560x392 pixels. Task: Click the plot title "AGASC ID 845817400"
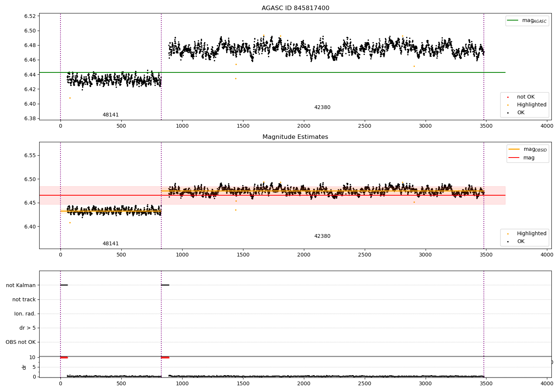[295, 8]
